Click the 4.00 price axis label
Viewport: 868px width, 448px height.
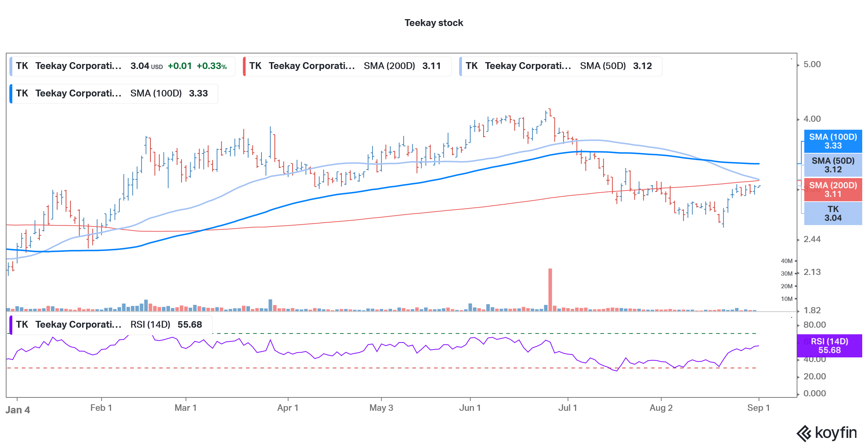click(x=812, y=119)
